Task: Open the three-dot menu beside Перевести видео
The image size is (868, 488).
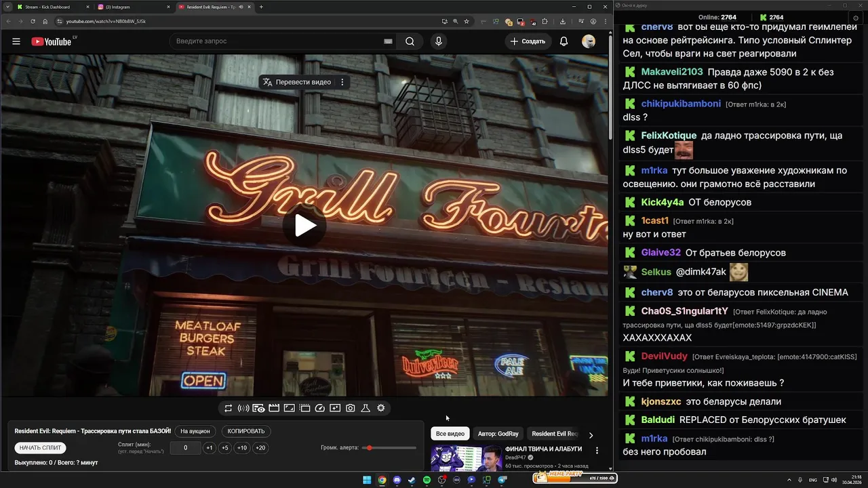Action: click(342, 82)
